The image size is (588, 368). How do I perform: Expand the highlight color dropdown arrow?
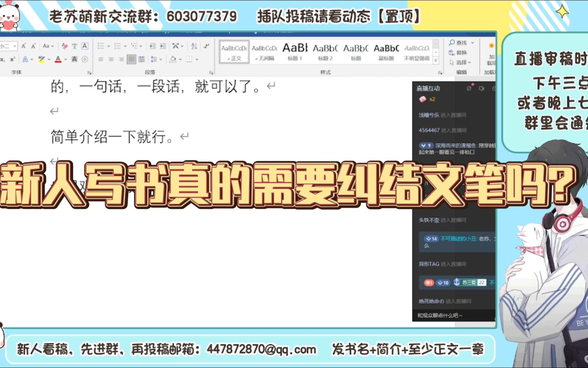[49, 59]
